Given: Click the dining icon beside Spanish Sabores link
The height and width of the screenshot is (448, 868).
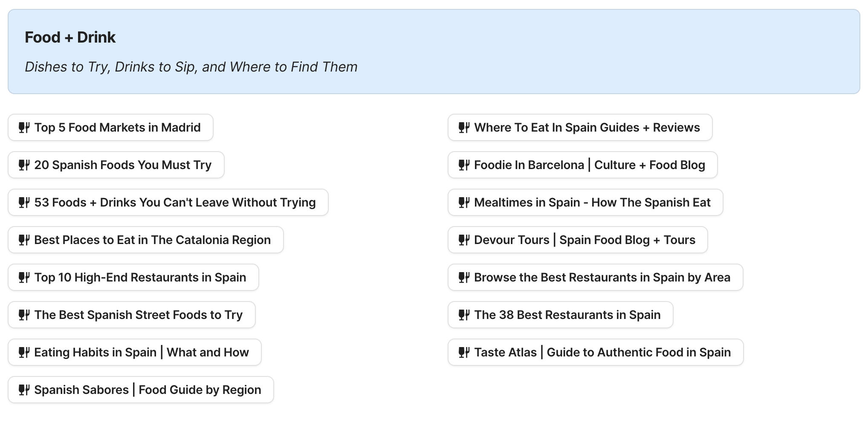Looking at the screenshot, I should coord(24,390).
